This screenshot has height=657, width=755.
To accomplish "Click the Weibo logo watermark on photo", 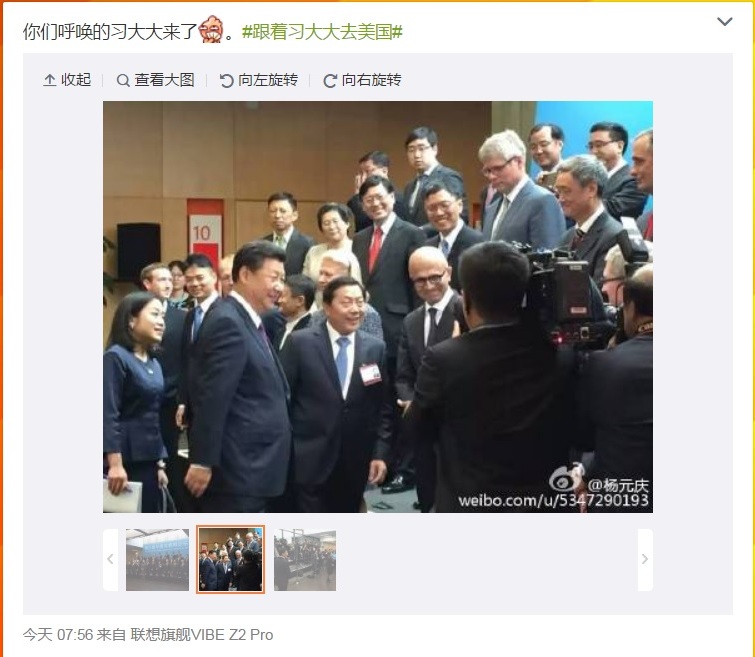I will point(566,478).
